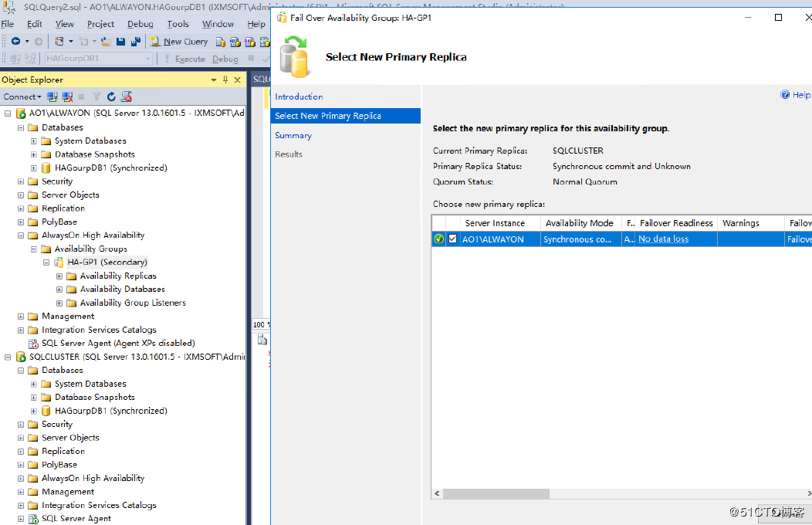
Task: Expand System Databases under AO1\ALWAYON
Action: point(34,141)
